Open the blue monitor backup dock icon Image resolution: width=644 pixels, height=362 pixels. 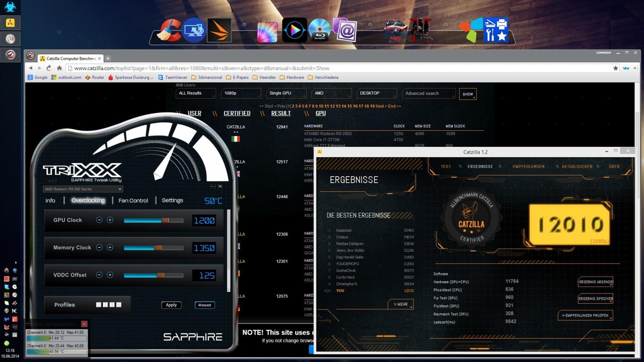(x=194, y=30)
